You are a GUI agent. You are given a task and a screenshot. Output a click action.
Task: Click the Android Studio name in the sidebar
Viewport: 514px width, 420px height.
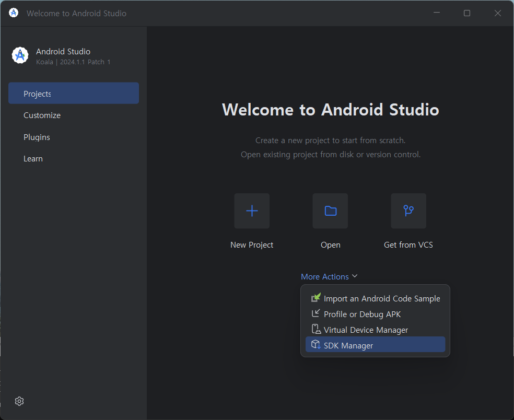63,52
